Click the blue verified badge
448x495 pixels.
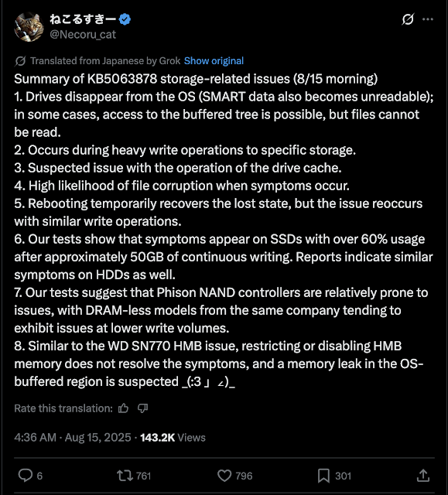[x=125, y=19]
